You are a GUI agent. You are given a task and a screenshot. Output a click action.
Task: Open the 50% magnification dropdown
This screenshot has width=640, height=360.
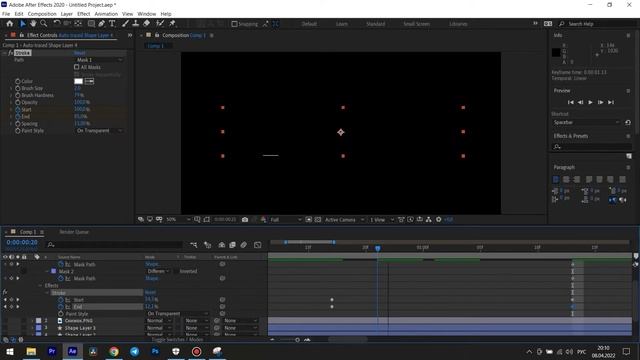[178, 220]
